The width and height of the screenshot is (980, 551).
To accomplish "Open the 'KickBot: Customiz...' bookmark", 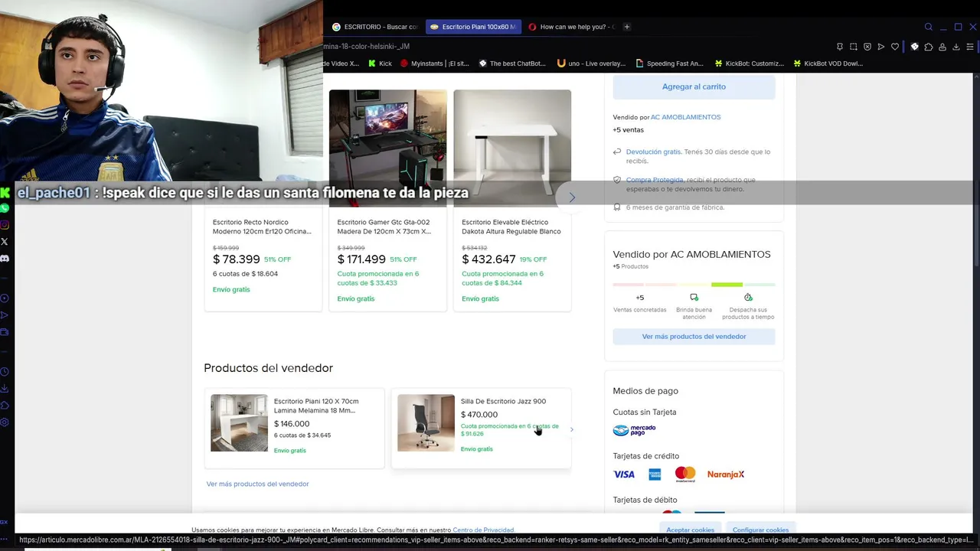I will [749, 64].
